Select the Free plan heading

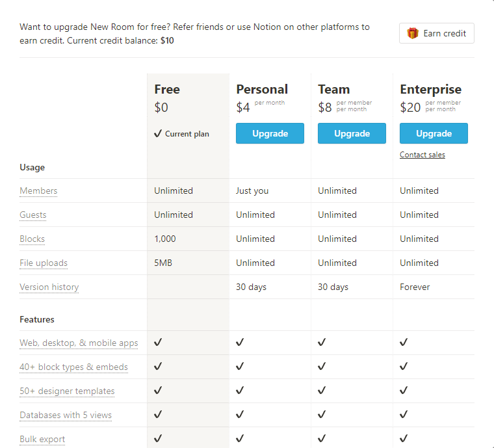pyautogui.click(x=167, y=90)
